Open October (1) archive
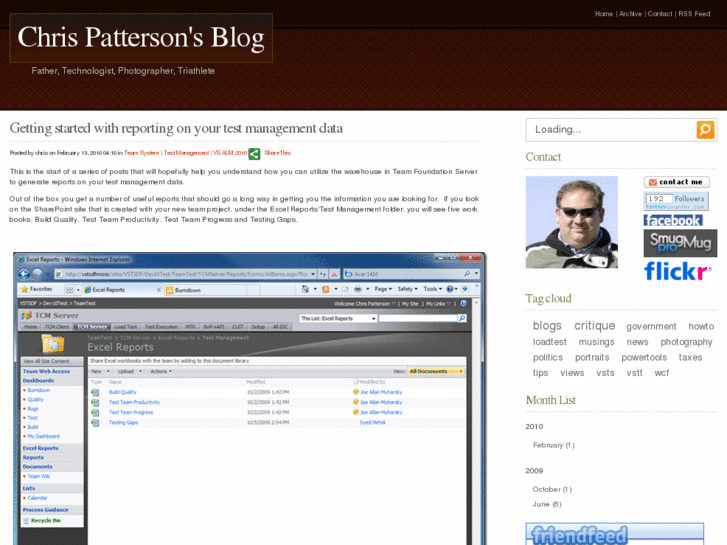The height and width of the screenshot is (545, 727). point(552,489)
